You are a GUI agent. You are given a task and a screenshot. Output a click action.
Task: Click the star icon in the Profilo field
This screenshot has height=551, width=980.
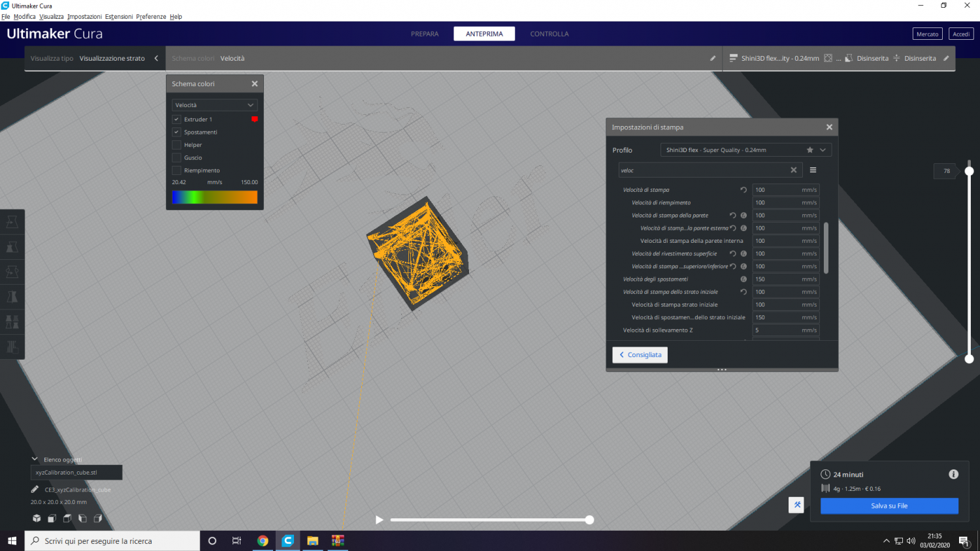pos(810,150)
